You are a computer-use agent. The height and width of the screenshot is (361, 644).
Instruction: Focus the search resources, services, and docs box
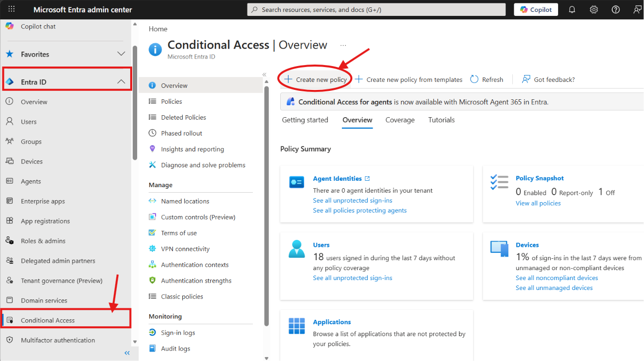point(376,9)
